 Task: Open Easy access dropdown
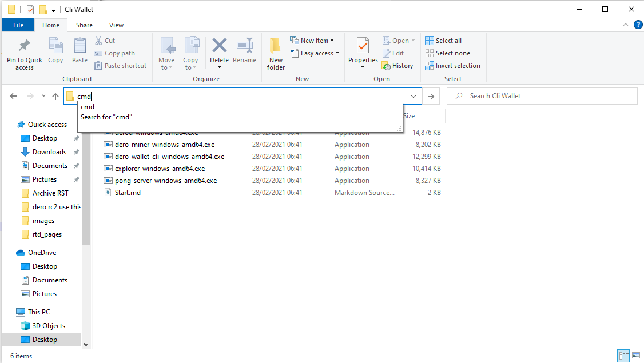(x=315, y=53)
